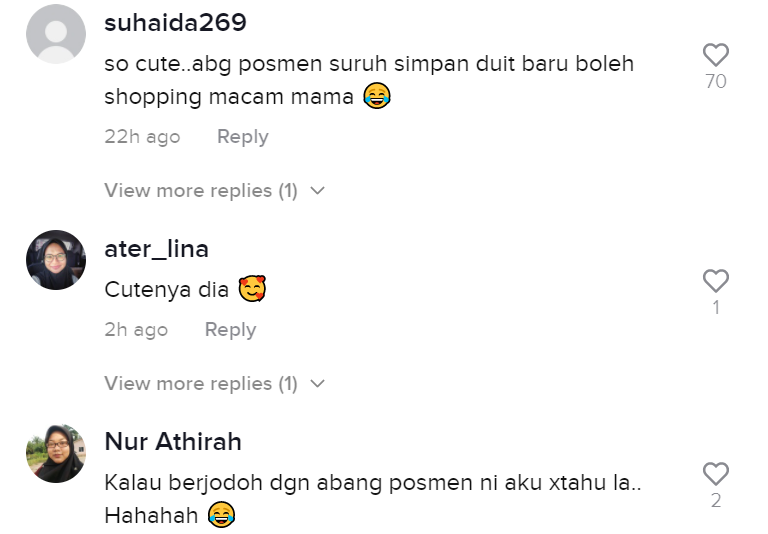The image size is (768, 534).
Task: Reply to ater_lina's comment
Action: tap(230, 330)
